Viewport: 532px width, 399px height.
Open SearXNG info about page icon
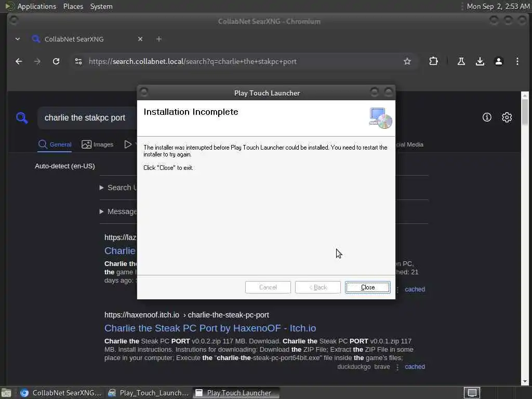(x=487, y=117)
